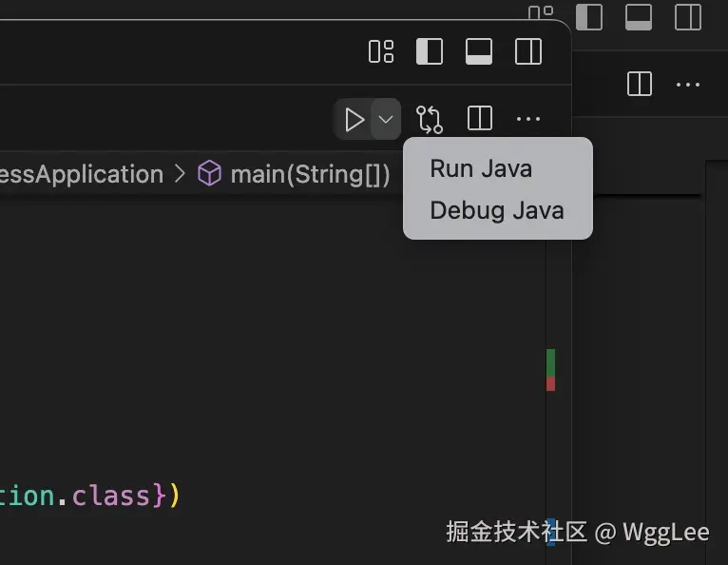Open Customize Layout in the front window
This screenshot has height=565, width=728.
[x=381, y=51]
